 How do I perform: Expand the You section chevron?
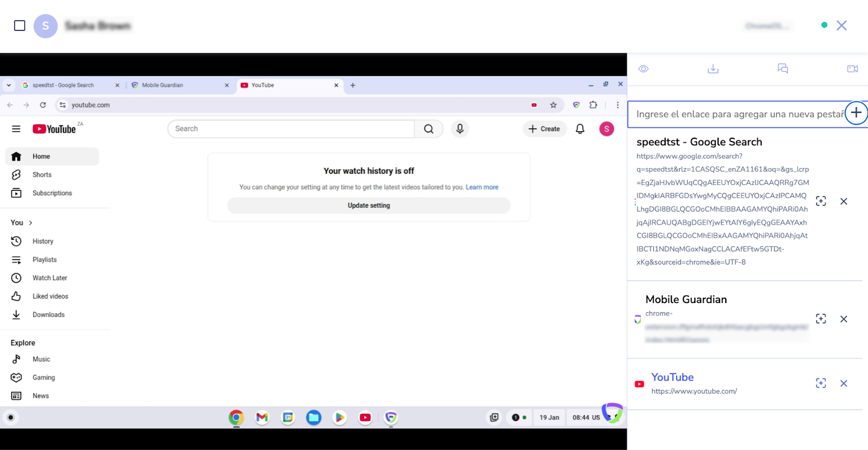30,223
